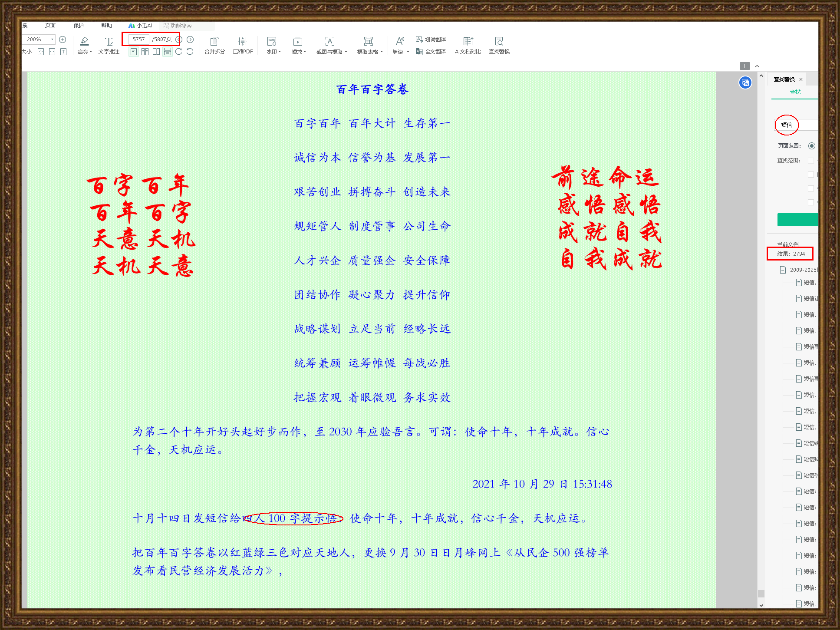Viewport: 840px width, 630px height.
Task: Open the Help (帮助) menu
Action: click(x=106, y=26)
